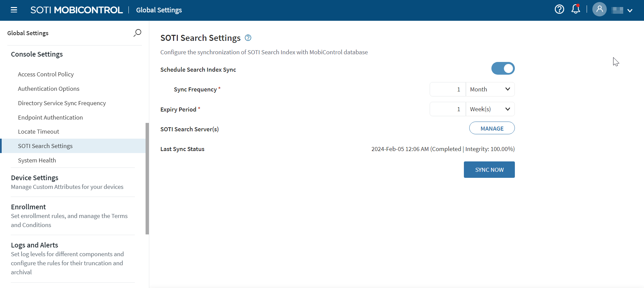
Task: Open the Device Settings section
Action: tap(35, 178)
